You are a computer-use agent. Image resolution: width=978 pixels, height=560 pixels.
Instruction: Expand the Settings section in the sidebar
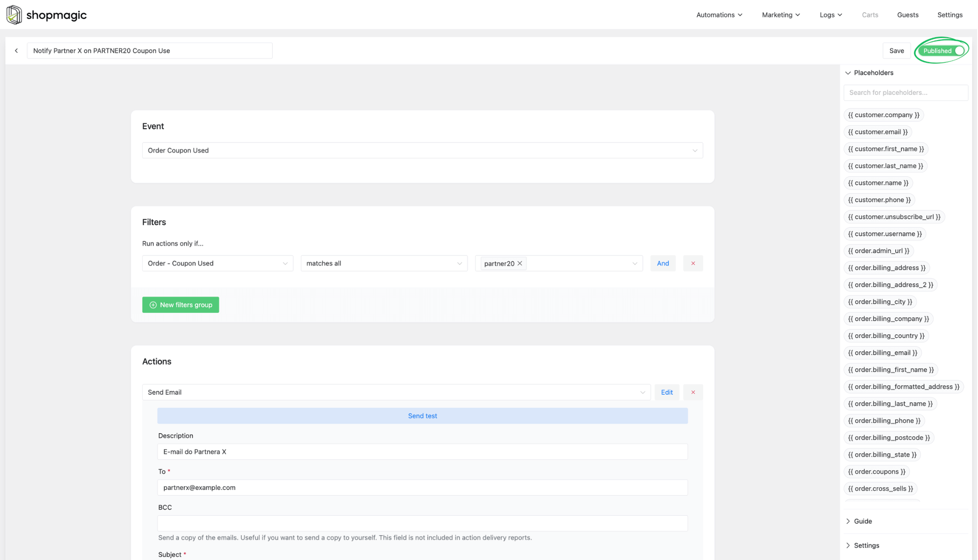pyautogui.click(x=866, y=545)
